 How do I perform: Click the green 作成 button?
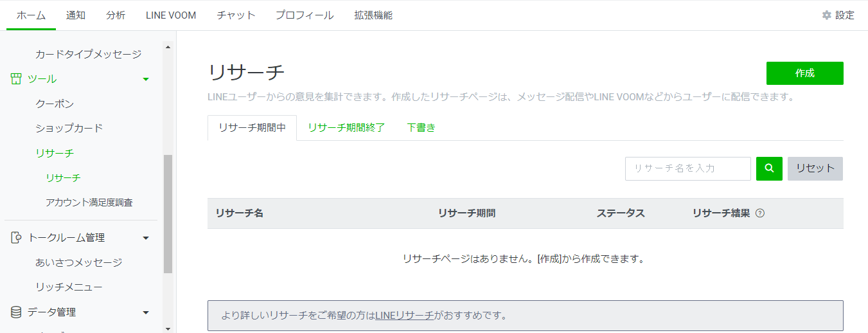pos(804,73)
